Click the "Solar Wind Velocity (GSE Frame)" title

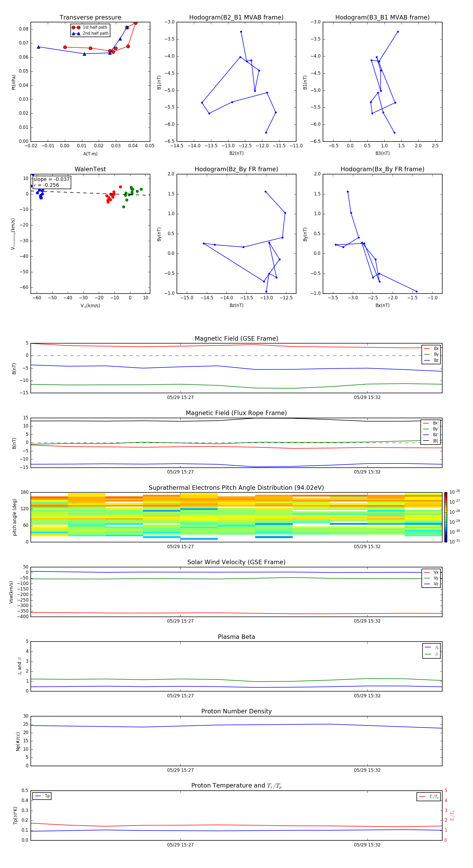coord(236,562)
